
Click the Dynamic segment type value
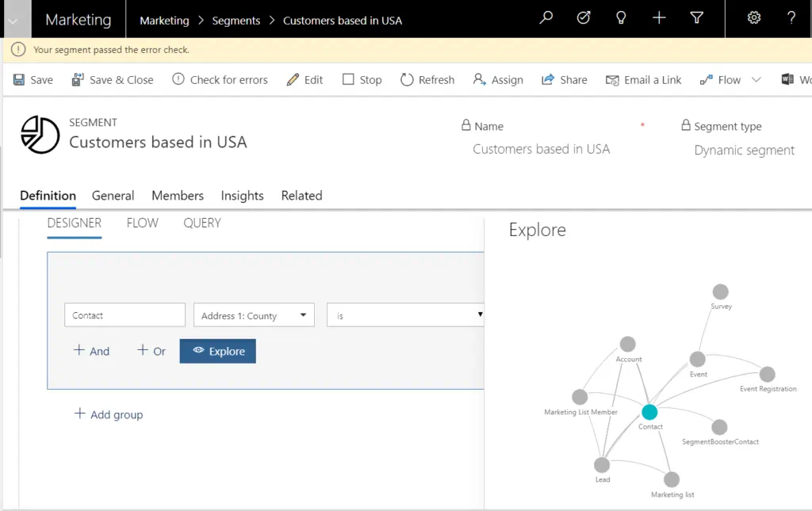744,151
